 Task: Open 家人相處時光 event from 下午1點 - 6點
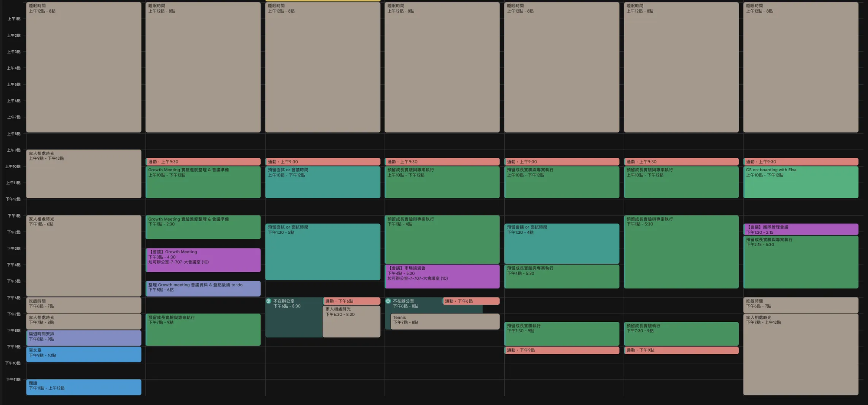pos(83,256)
